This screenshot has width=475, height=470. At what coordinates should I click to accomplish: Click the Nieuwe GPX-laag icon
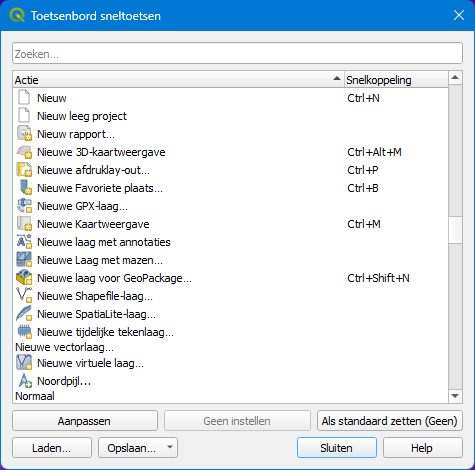pyautogui.click(x=24, y=206)
